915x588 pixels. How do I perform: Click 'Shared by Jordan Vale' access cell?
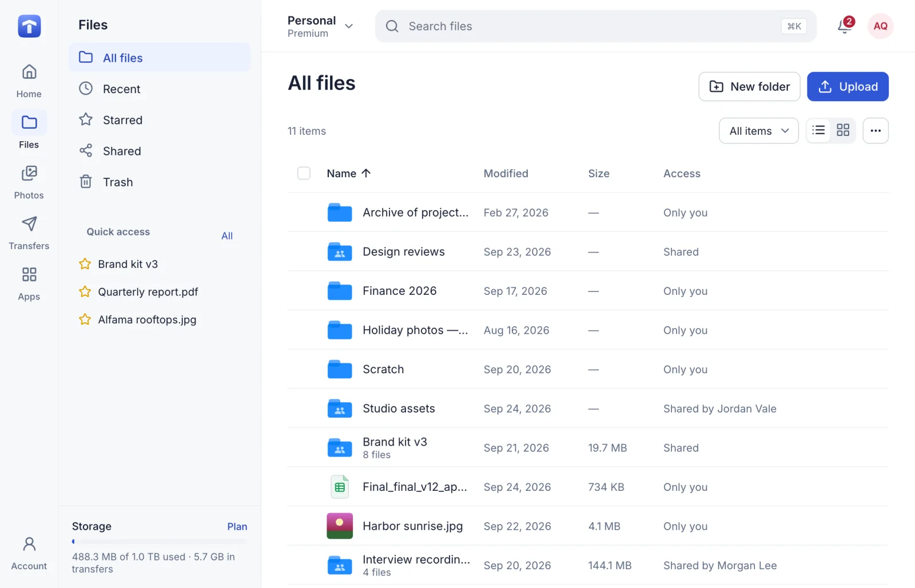[x=720, y=409]
